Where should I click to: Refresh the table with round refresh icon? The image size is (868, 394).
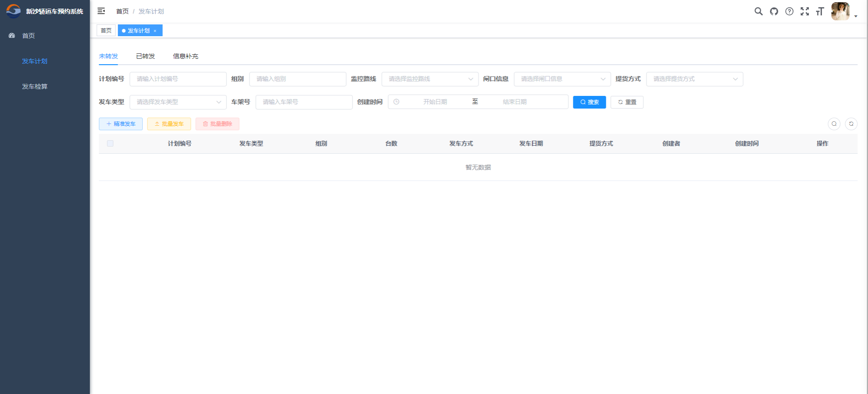851,123
